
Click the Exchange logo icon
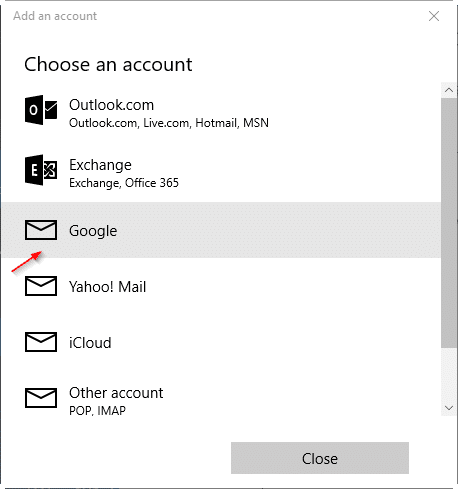tap(41, 170)
